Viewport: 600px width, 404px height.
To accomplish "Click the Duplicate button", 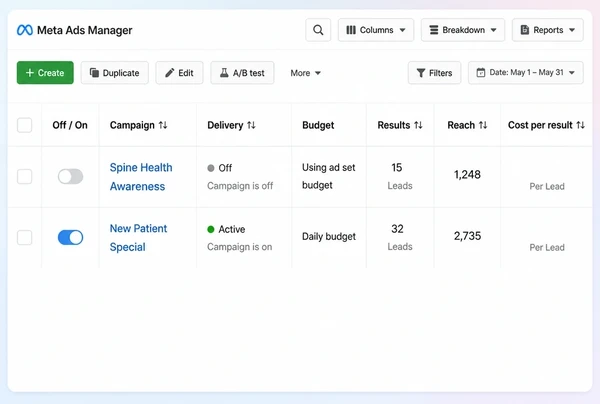I will [114, 73].
